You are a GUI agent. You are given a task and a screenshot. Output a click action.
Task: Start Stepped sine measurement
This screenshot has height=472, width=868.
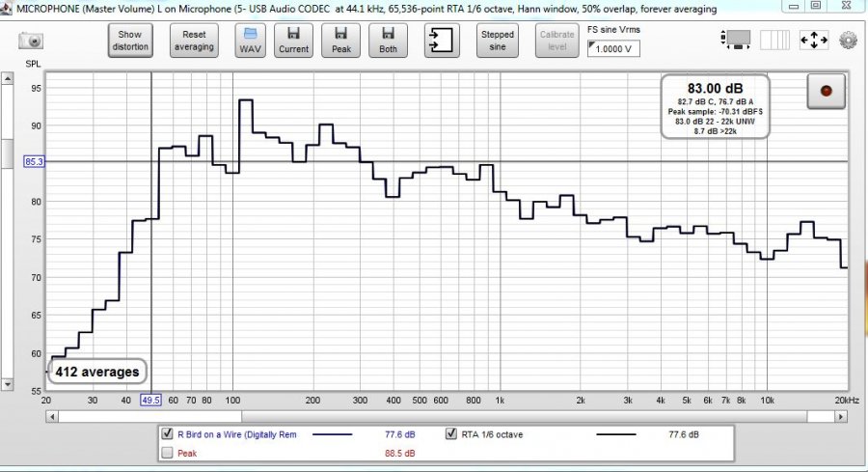point(497,41)
